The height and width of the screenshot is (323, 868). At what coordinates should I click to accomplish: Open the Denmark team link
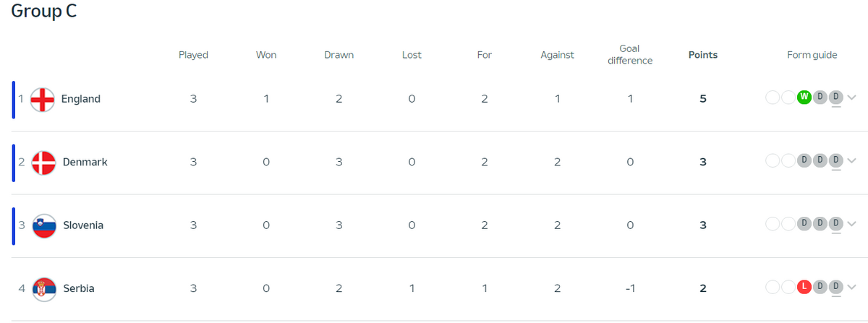(85, 163)
